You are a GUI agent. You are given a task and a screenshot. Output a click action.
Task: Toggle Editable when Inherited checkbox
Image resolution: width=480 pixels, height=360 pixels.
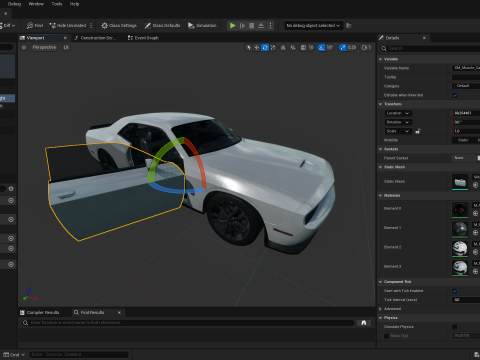[455, 95]
